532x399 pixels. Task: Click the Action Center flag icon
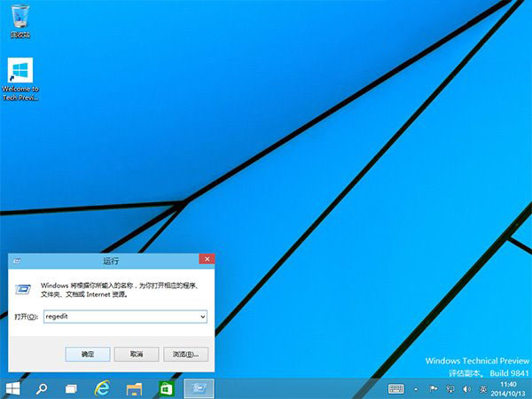(434, 389)
